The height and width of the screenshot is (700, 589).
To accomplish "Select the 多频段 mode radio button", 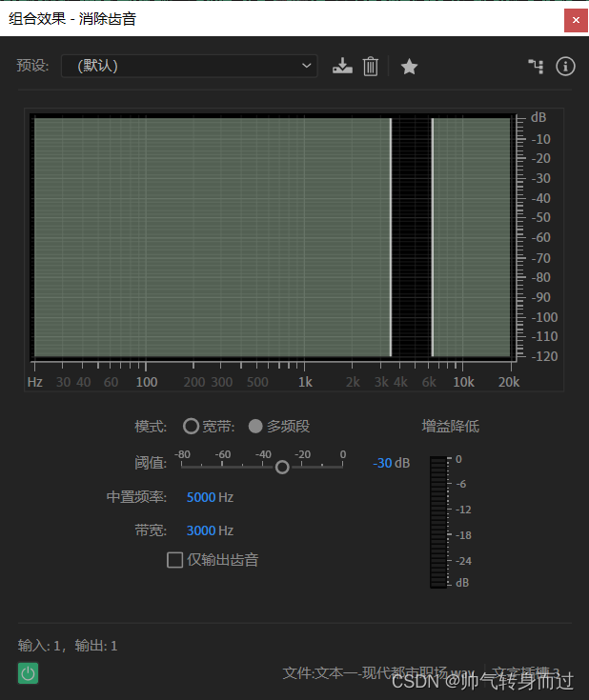I will tap(255, 427).
